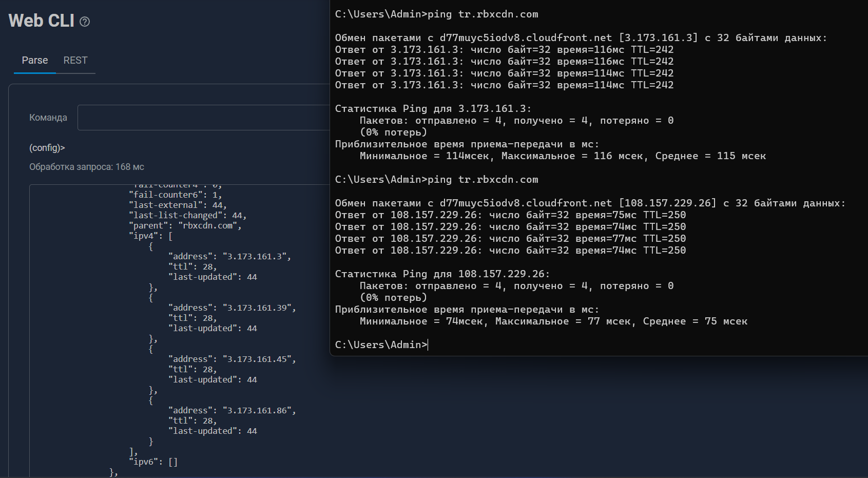The width and height of the screenshot is (868, 478).
Task: Click the Ping statistics header for 3.173.161.3
Action: coord(433,109)
